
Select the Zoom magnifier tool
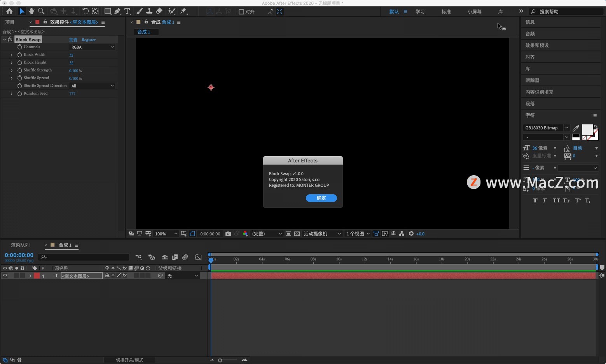(41, 11)
